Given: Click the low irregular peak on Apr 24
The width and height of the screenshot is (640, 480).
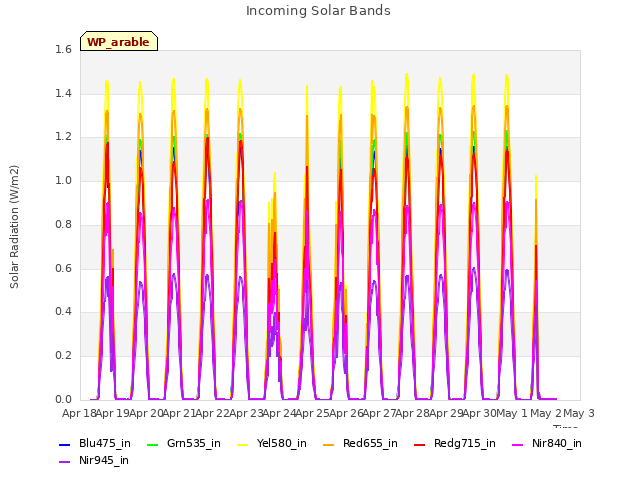Looking at the screenshot, I should point(274,286).
